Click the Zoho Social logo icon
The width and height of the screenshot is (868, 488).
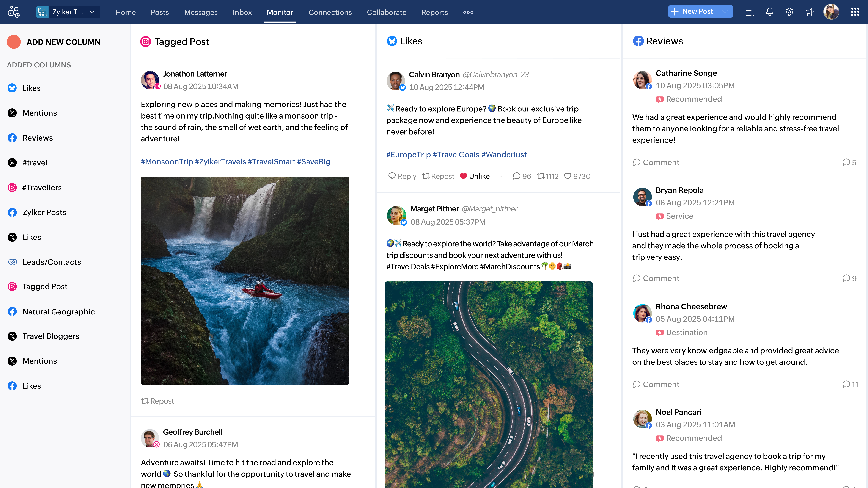14,12
